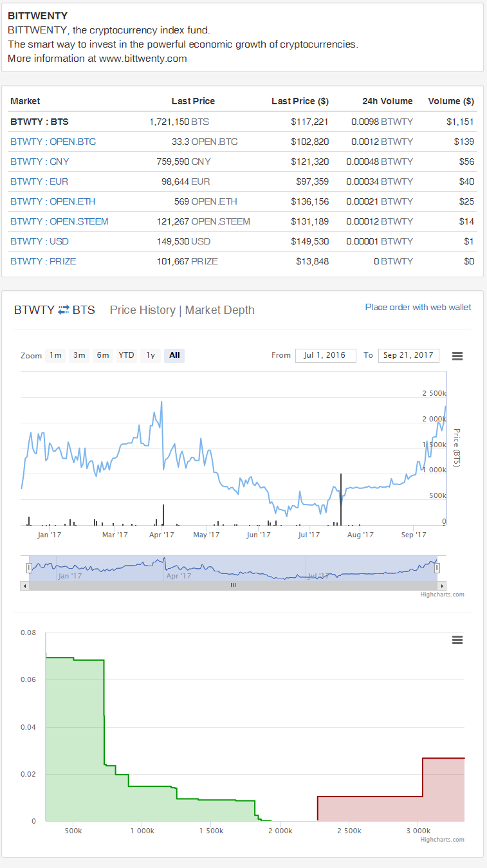Click the $149,530 dollar price cell

[309, 241]
